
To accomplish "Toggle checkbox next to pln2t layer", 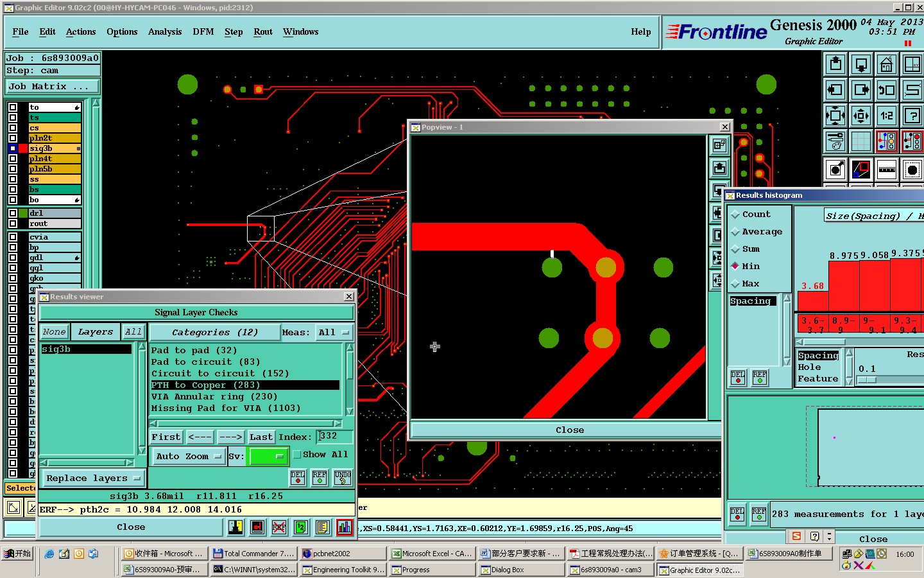I will 13,138.
